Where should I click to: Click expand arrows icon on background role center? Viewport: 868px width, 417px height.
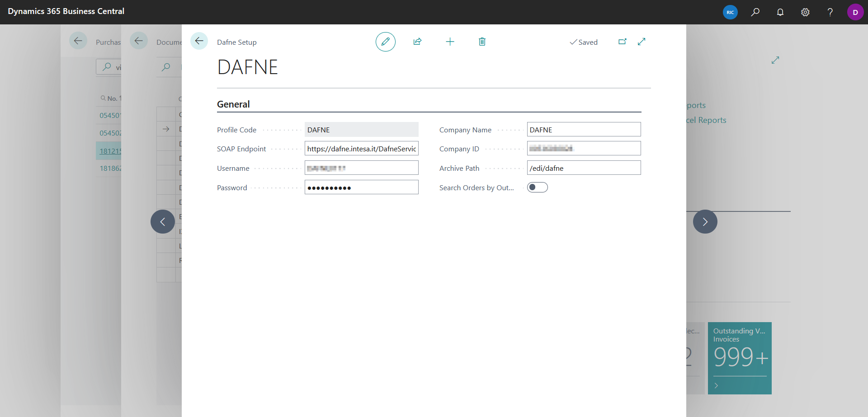(x=775, y=60)
